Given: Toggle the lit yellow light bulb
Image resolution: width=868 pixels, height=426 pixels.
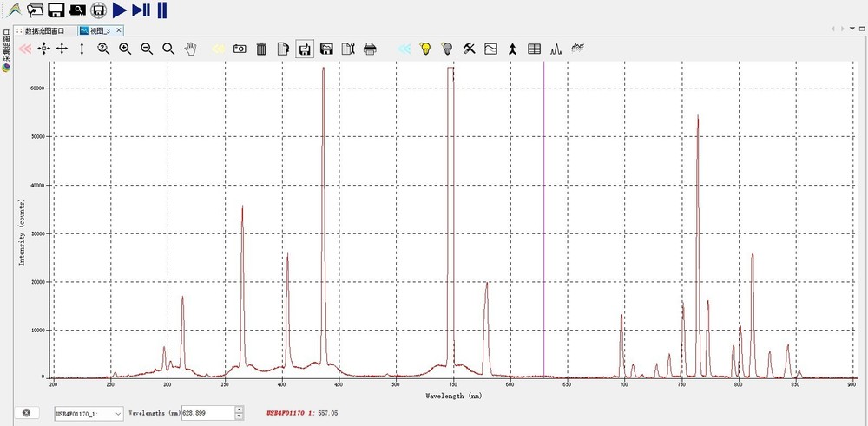Looking at the screenshot, I should 425,49.
